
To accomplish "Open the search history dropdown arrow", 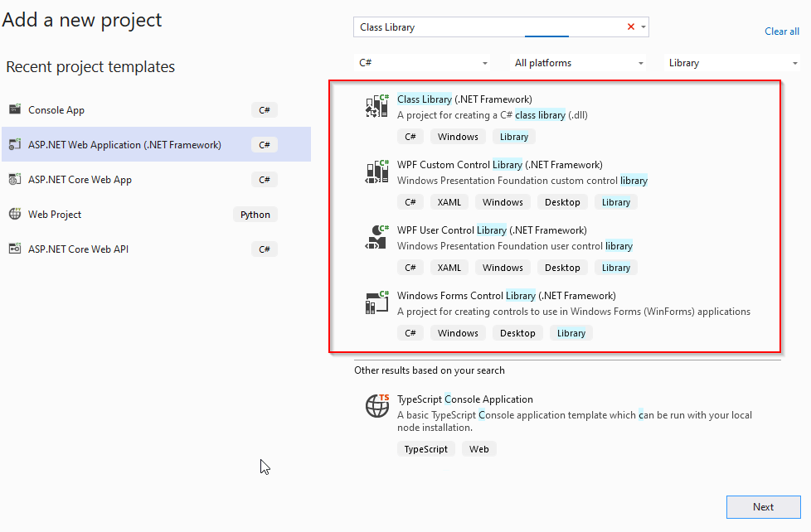I will (643, 27).
